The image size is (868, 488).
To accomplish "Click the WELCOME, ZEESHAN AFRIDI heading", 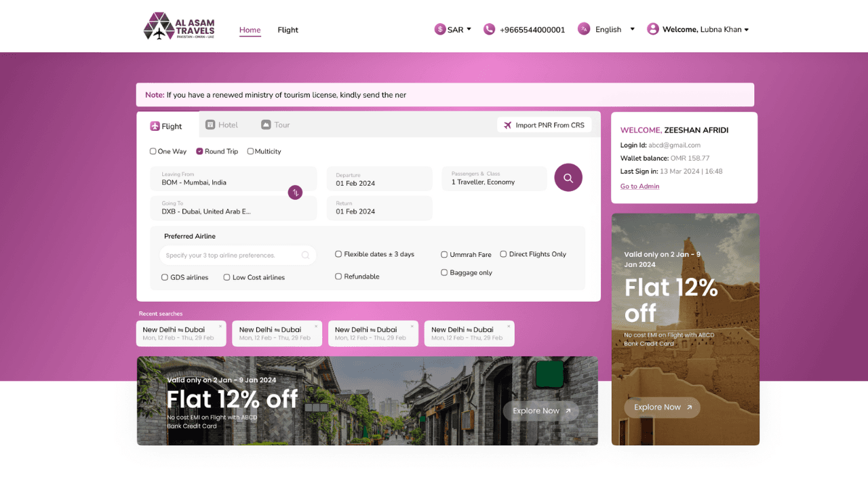I will click(x=675, y=130).
